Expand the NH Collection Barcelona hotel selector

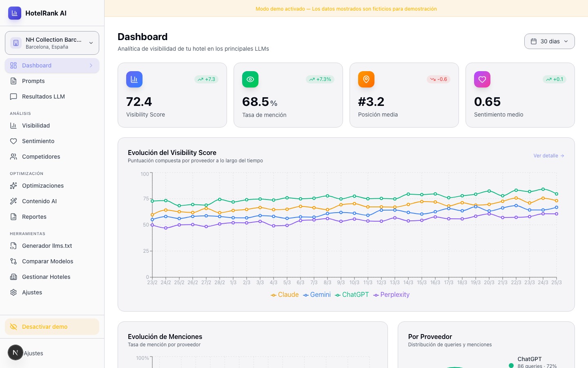[52, 43]
